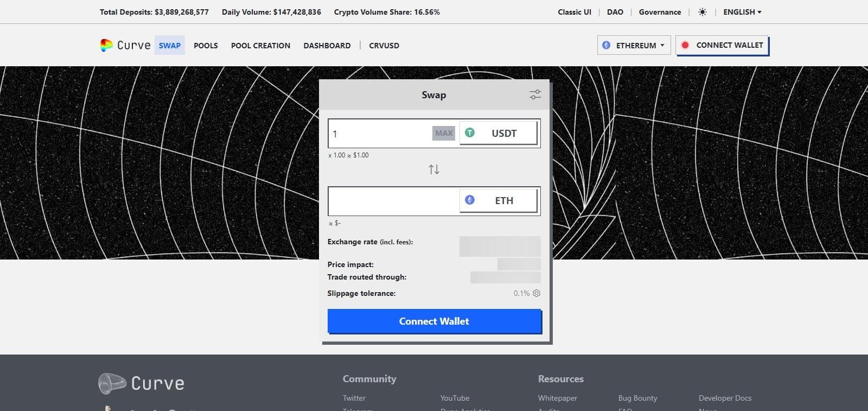Click the blue Connect Wallet button
868x411 pixels.
pyautogui.click(x=434, y=321)
